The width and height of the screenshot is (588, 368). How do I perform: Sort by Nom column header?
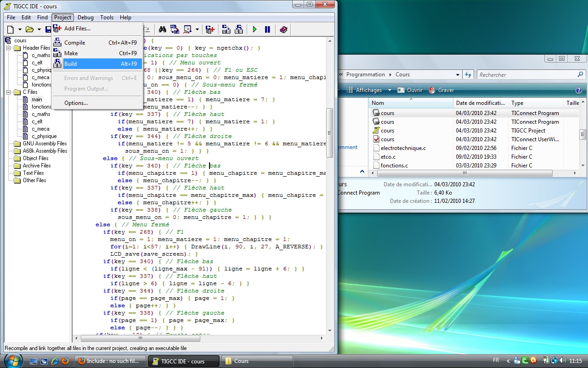pos(411,103)
